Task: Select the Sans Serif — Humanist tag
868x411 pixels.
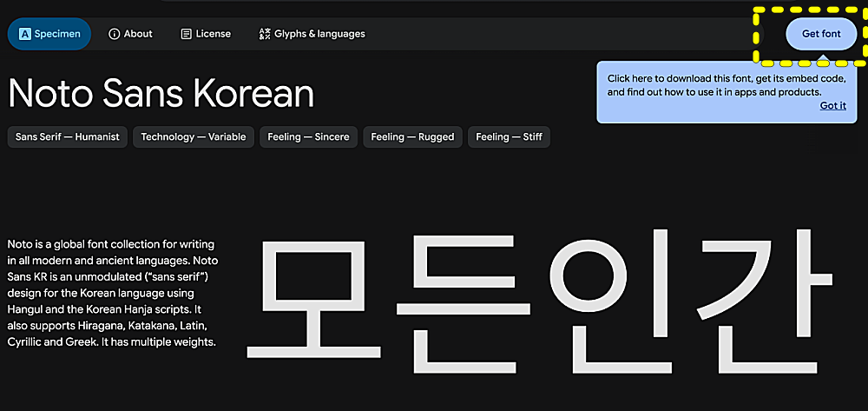Action: (68, 136)
